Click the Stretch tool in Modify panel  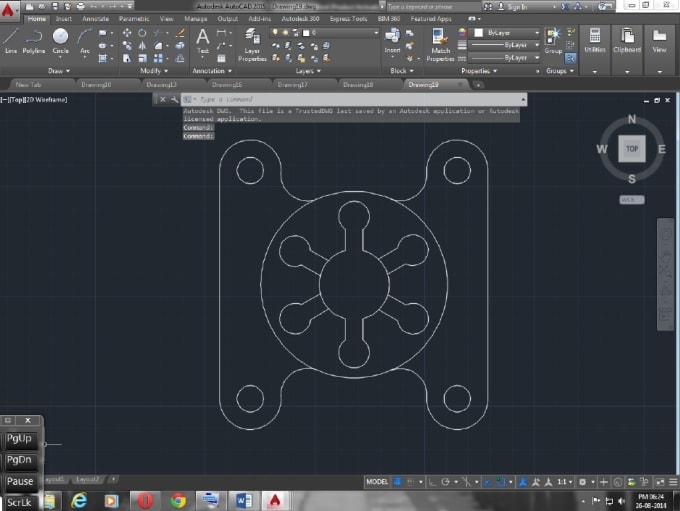tap(127, 58)
